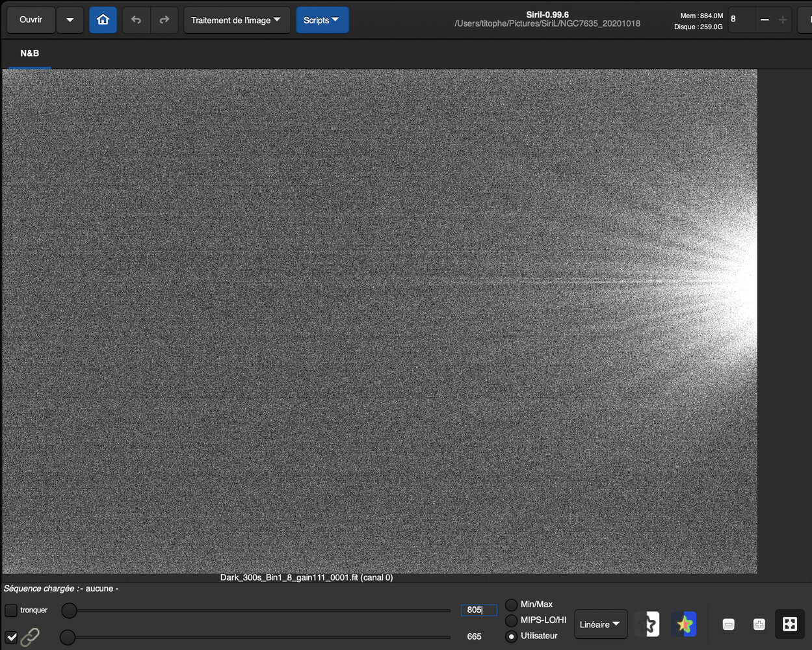Expand the arrow next to Ouvrir

[70, 20]
